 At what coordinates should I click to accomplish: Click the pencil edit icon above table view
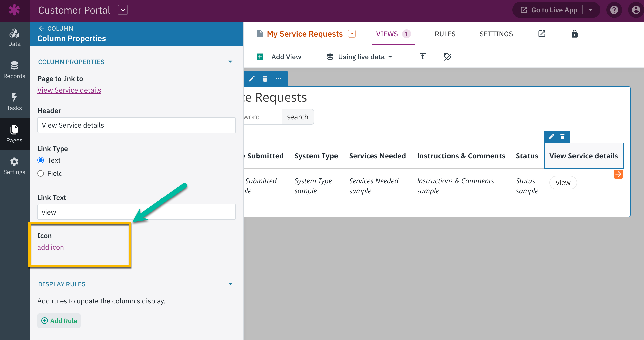[x=252, y=79]
